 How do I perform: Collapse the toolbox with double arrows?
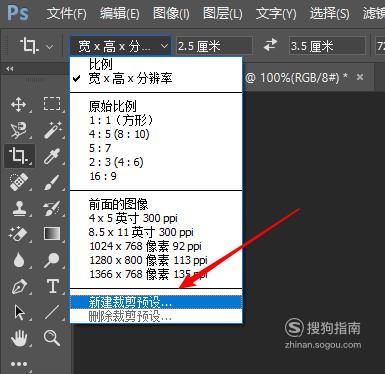tap(10, 69)
